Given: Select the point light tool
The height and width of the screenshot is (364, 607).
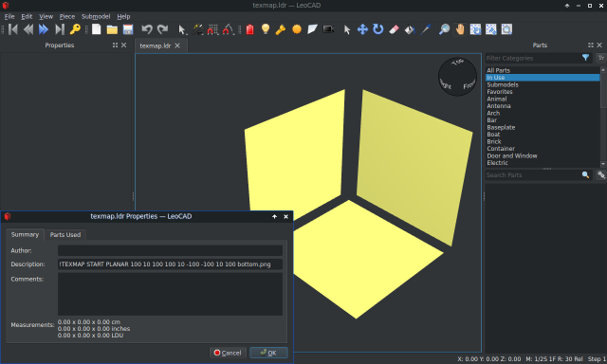Looking at the screenshot, I should 266,29.
